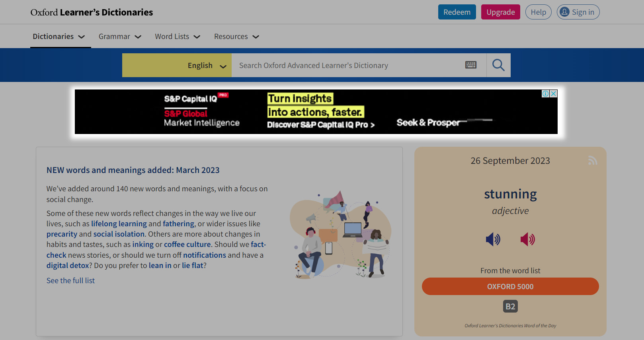This screenshot has height=340, width=644.
Task: Open the 'lie flat' link
Action: [x=193, y=265]
